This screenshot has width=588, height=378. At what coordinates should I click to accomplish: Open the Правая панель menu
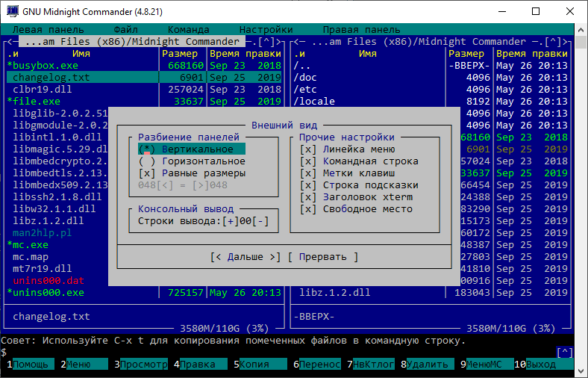click(x=361, y=29)
